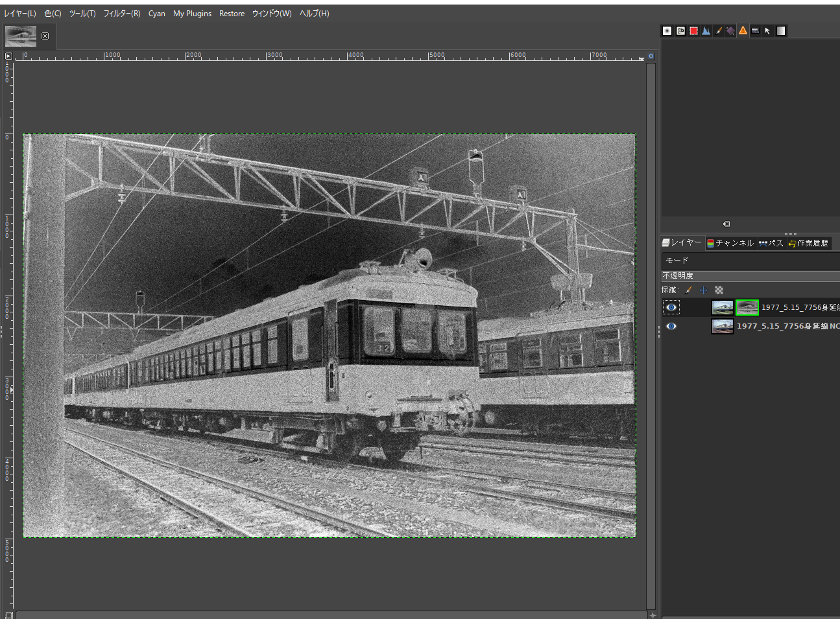
Task: Open the purple Device Status dock tab
Action: [x=730, y=30]
